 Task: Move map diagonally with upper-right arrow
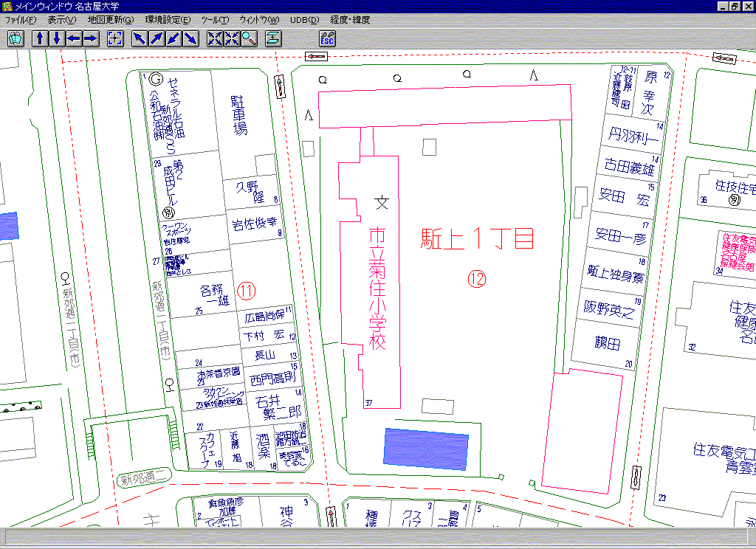[157, 38]
